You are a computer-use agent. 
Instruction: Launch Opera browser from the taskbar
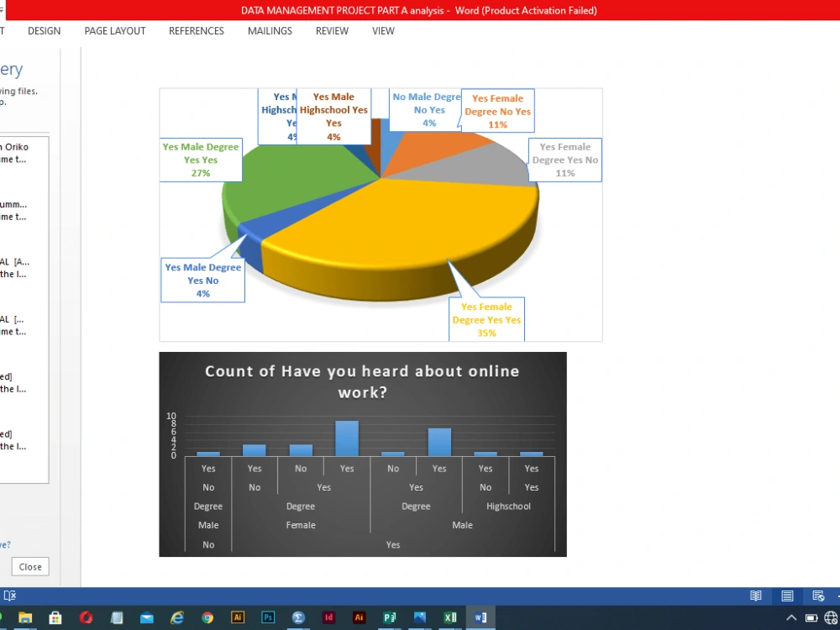(86, 617)
